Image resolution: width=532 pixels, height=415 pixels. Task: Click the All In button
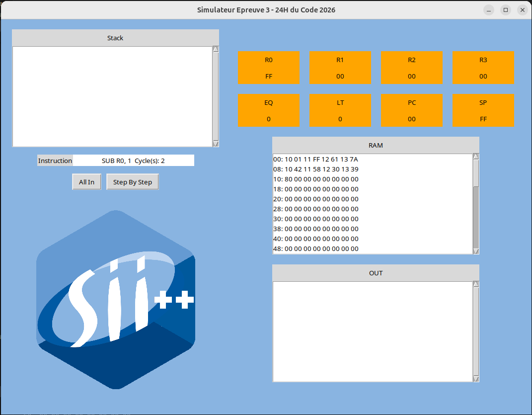tap(86, 182)
